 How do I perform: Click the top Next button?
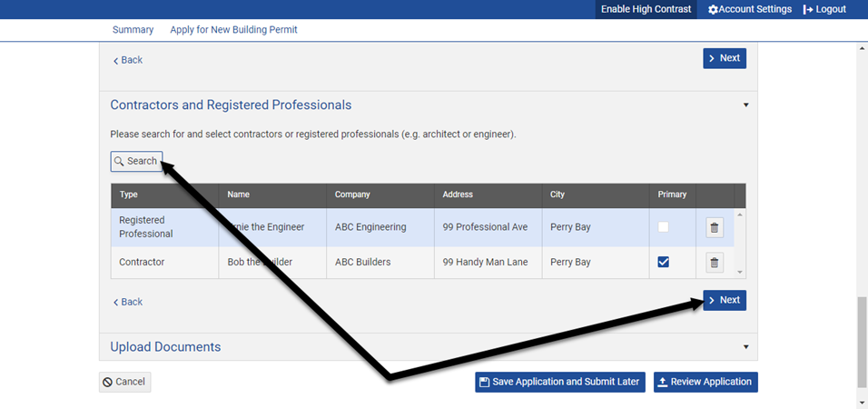pyautogui.click(x=725, y=58)
